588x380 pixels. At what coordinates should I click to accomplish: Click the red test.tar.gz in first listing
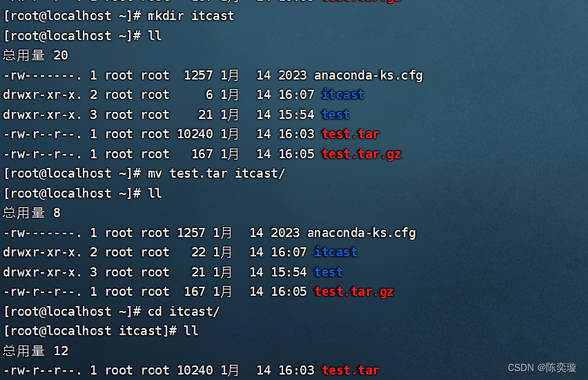tap(362, 154)
